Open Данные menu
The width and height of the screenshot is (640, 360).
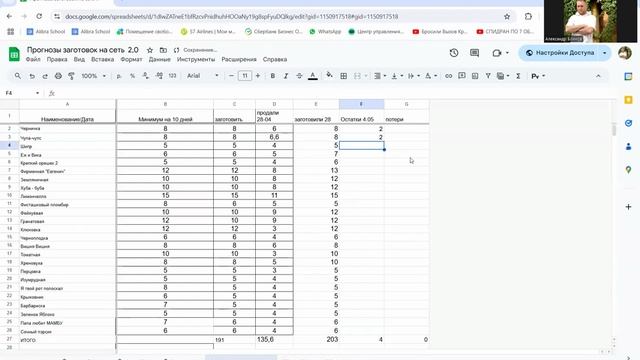tap(160, 60)
